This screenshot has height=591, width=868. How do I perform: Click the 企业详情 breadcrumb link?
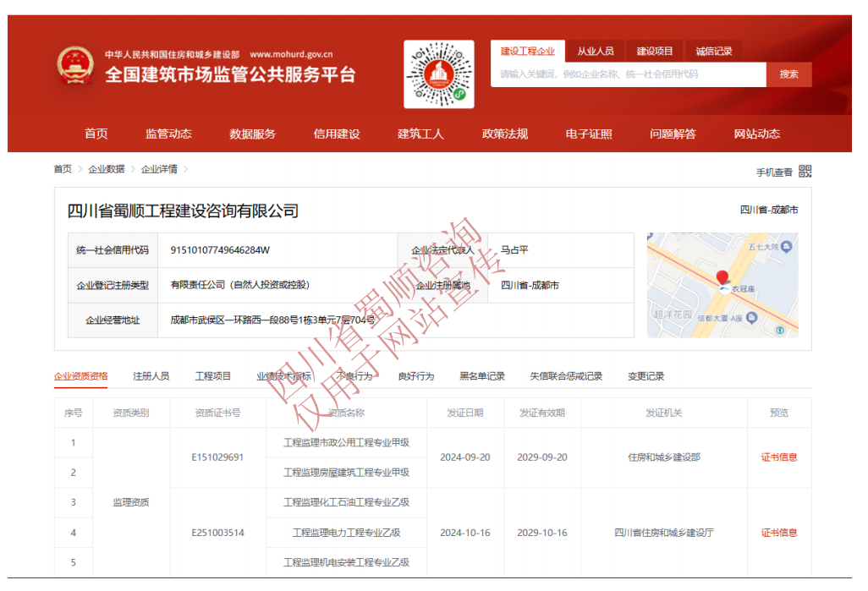point(159,169)
